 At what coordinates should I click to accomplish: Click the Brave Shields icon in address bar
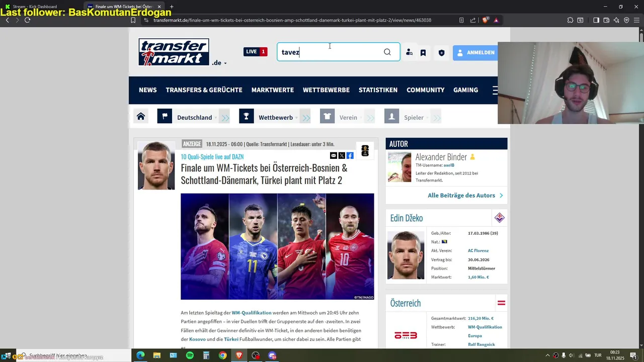tap(485, 20)
